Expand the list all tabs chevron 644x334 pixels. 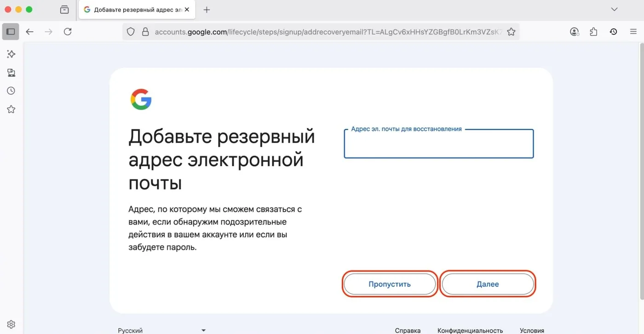point(614,10)
